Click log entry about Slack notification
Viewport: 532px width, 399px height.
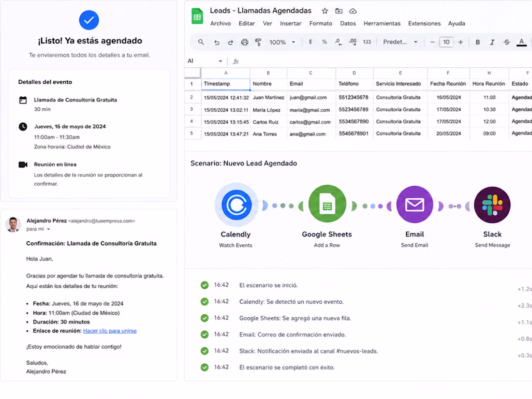[x=309, y=351]
